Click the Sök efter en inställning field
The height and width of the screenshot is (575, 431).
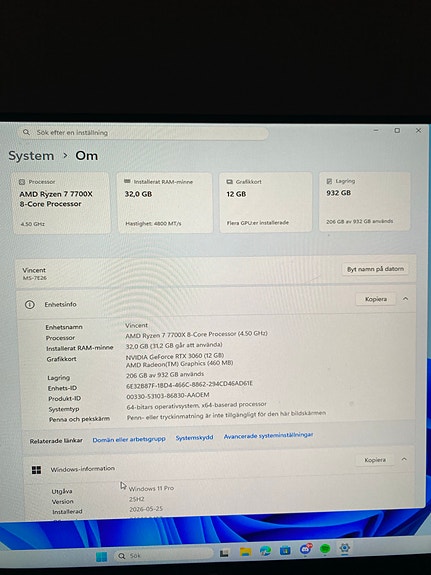[x=143, y=133]
